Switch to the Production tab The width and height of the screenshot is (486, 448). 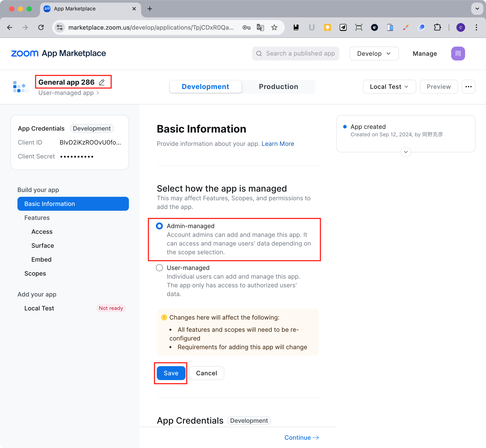[x=278, y=87]
